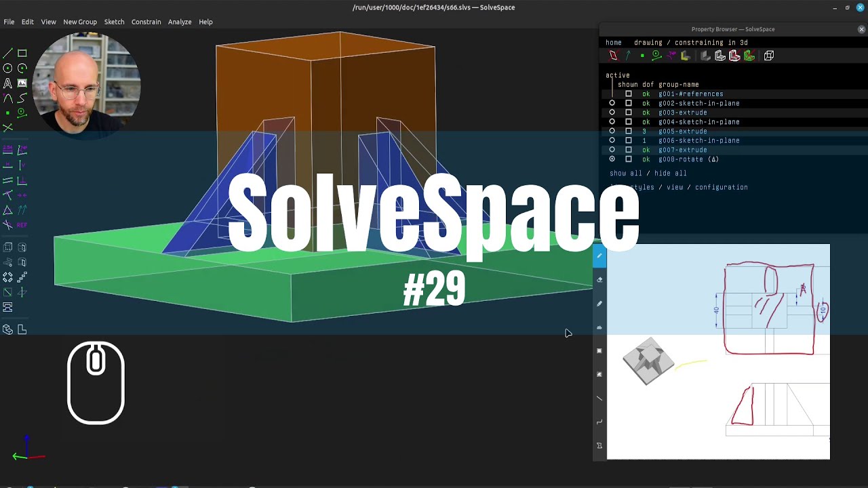Apply distance/diameter constraint tool
Viewport: 868px width, 488px height.
pyautogui.click(x=7, y=149)
